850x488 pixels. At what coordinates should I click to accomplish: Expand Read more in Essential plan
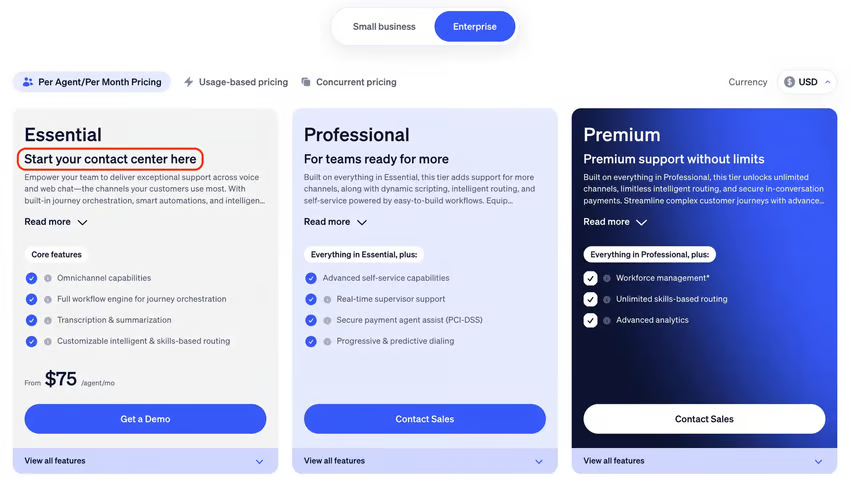[56, 222]
